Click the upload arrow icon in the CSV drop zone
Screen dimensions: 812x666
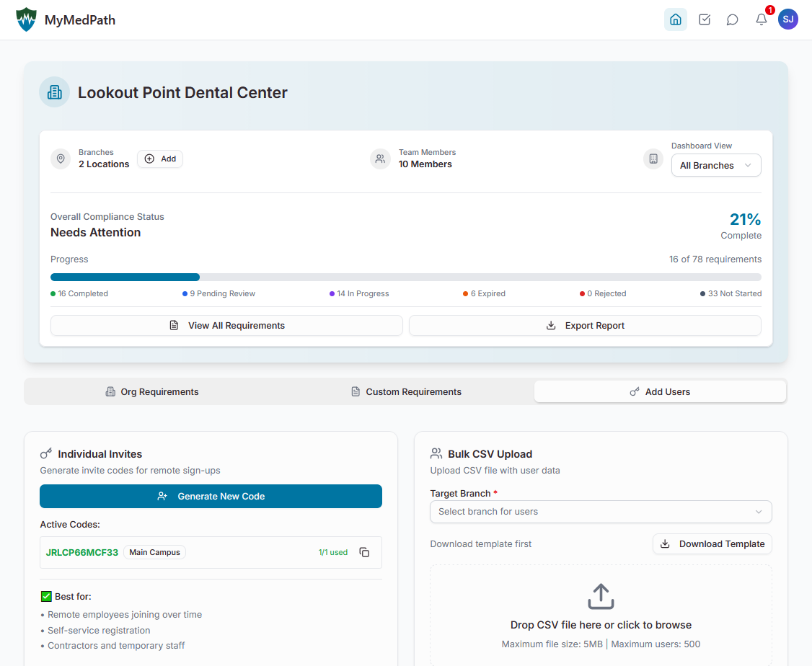click(601, 597)
